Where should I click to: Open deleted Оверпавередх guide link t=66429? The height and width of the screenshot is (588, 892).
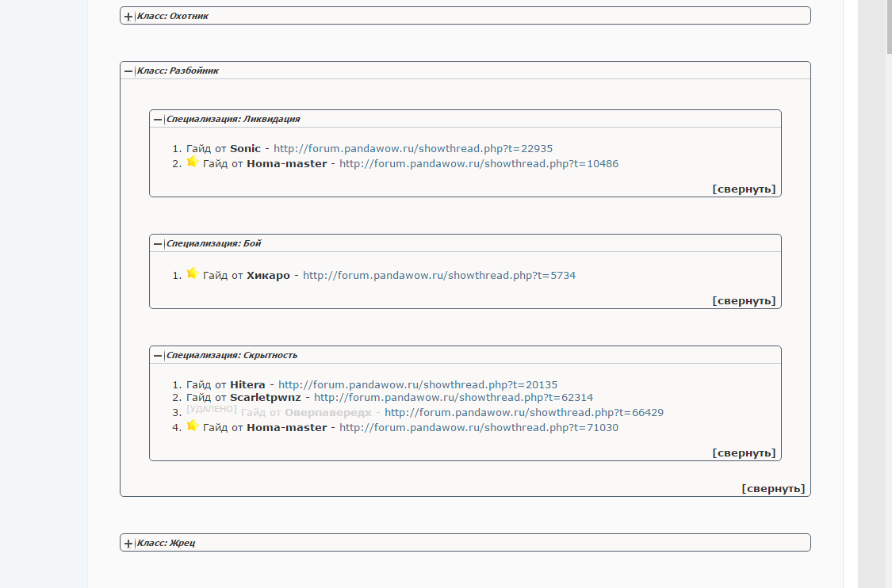523,413
